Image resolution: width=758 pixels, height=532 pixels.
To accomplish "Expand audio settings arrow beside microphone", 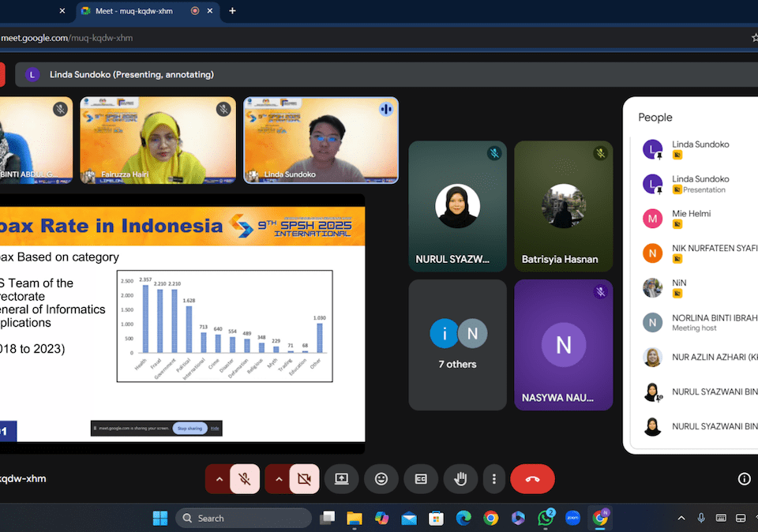I will tap(219, 478).
